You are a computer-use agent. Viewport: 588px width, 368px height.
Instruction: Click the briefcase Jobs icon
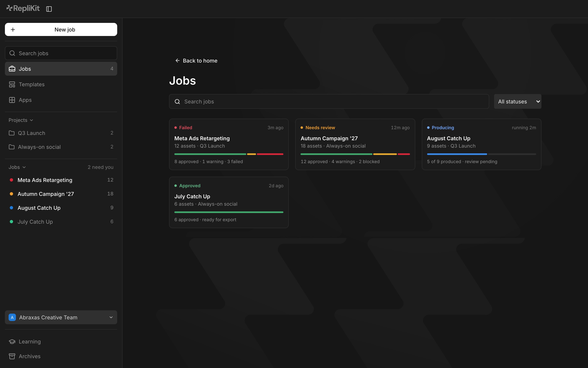click(12, 69)
